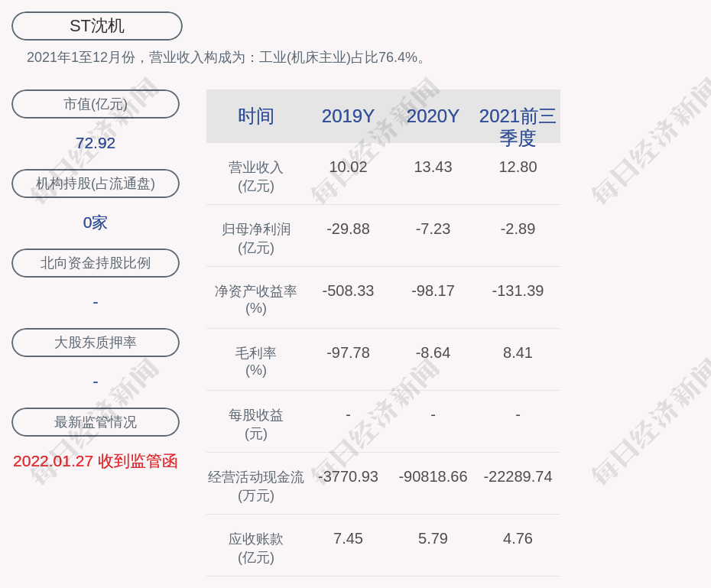Screen dimensions: 711x588
Task: Select gross margin value -97.78
Action: point(348,352)
